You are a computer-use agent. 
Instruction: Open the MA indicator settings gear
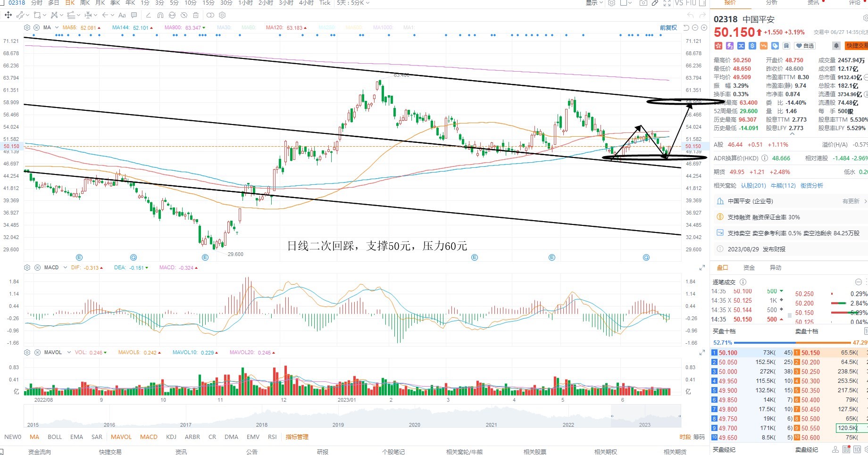(27, 28)
